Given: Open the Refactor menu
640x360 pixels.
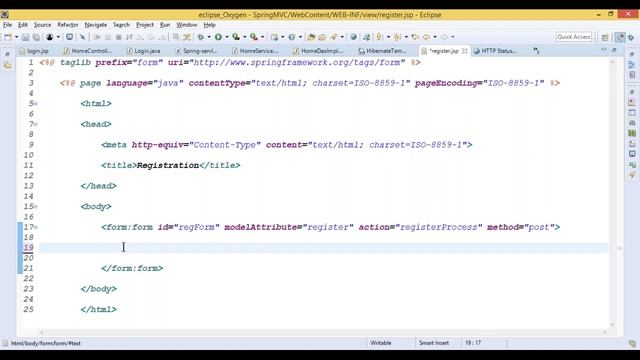Looking at the screenshot, I should click(68, 25).
